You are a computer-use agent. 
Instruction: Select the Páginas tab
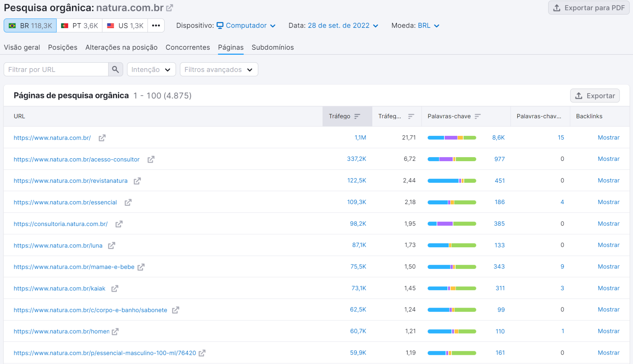tap(231, 48)
